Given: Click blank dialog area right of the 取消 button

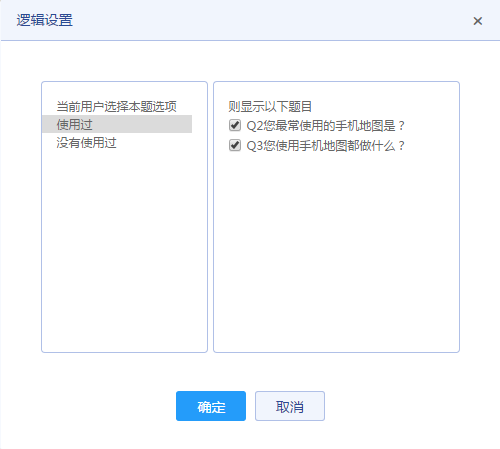Looking at the screenshot, I should pos(410,406).
